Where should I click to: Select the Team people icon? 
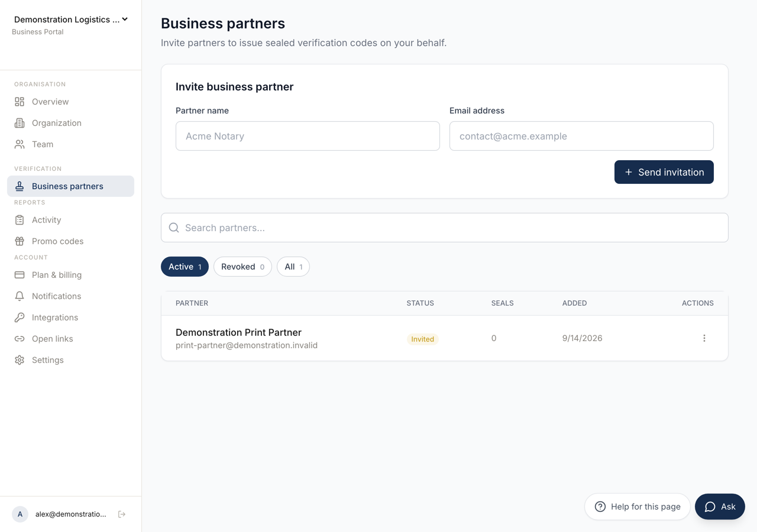click(20, 144)
